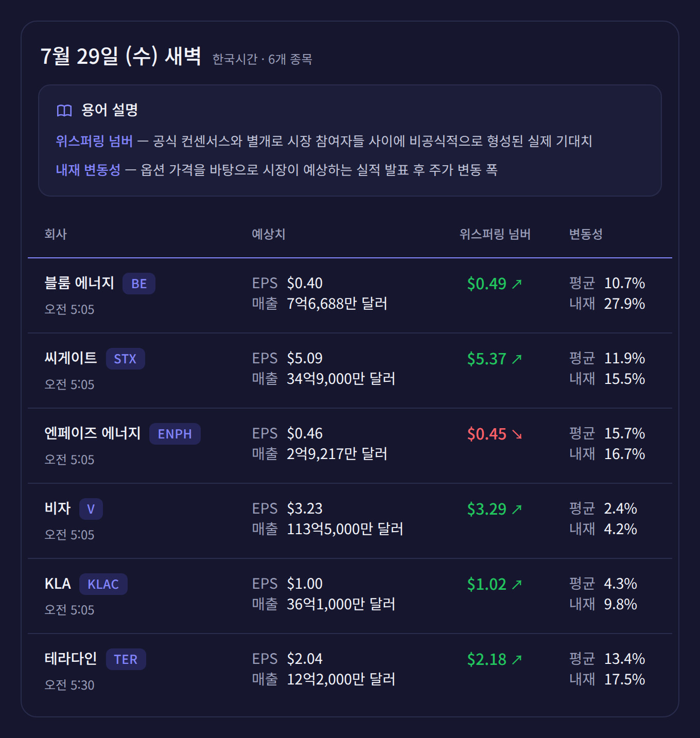Image resolution: width=700 pixels, height=738 pixels.
Task: Click the 예상치 column header
Action: pos(268,234)
